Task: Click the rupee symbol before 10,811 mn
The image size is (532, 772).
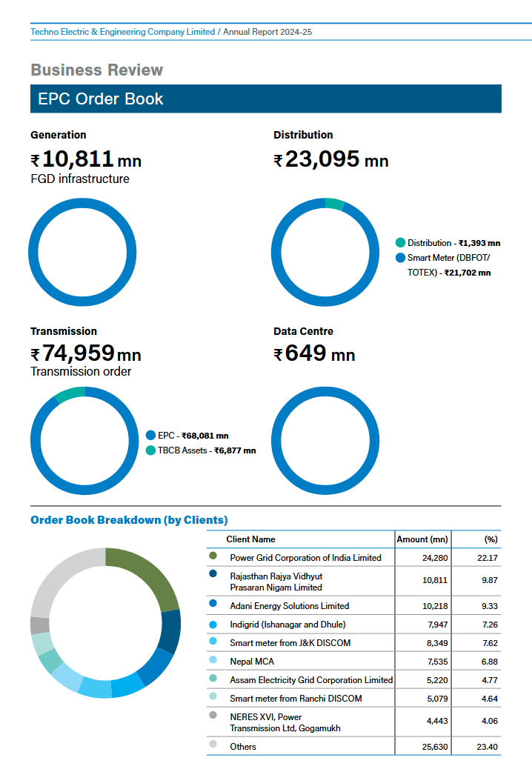Action: click(36, 160)
